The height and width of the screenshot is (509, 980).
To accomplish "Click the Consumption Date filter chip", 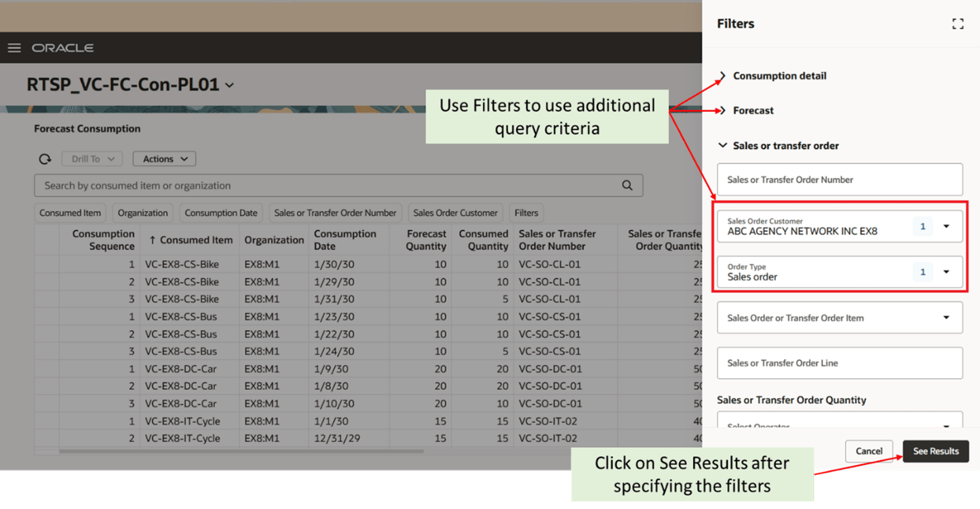I will pyautogui.click(x=221, y=213).
